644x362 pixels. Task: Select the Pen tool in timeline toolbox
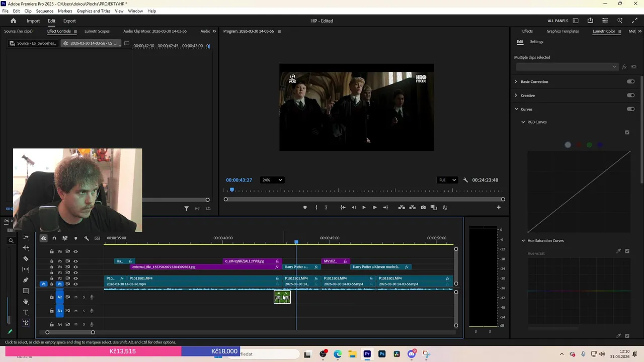tap(26, 280)
